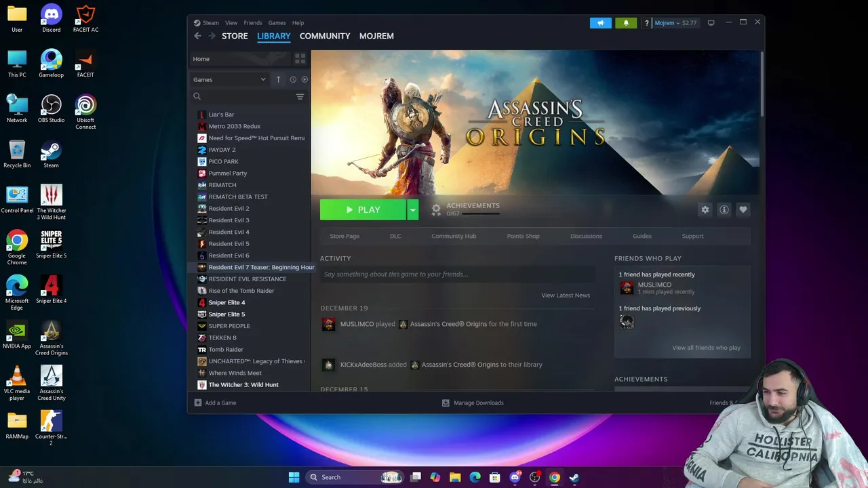This screenshot has width=868, height=488.
Task: Open the View menu
Action: pyautogui.click(x=231, y=23)
